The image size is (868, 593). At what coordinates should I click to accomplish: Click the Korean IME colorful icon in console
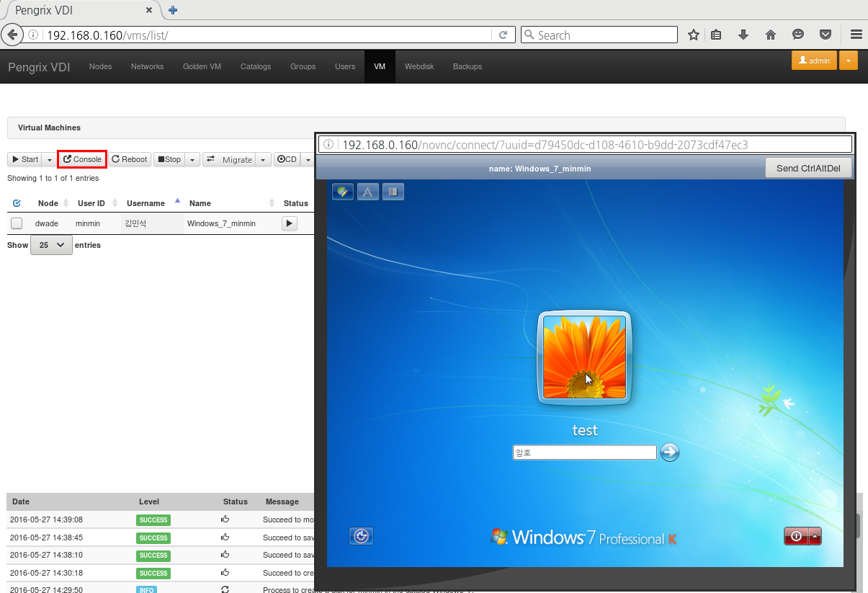point(343,192)
